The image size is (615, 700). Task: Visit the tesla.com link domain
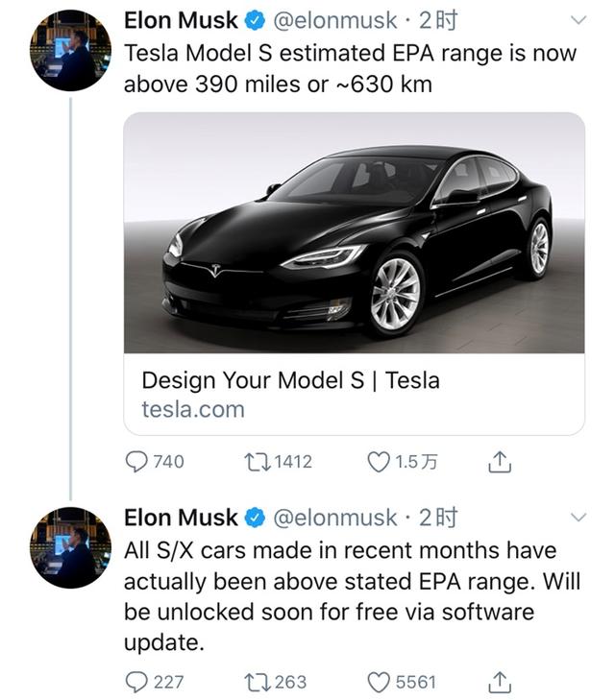pos(193,410)
